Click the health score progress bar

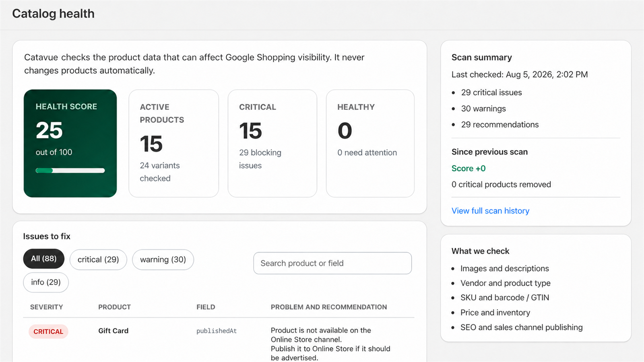point(70,171)
